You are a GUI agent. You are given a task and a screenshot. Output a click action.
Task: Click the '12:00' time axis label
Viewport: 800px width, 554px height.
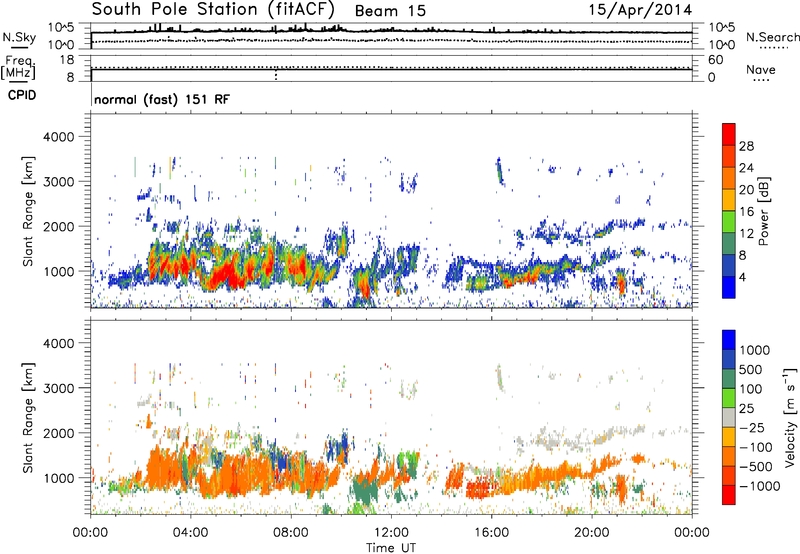391,533
